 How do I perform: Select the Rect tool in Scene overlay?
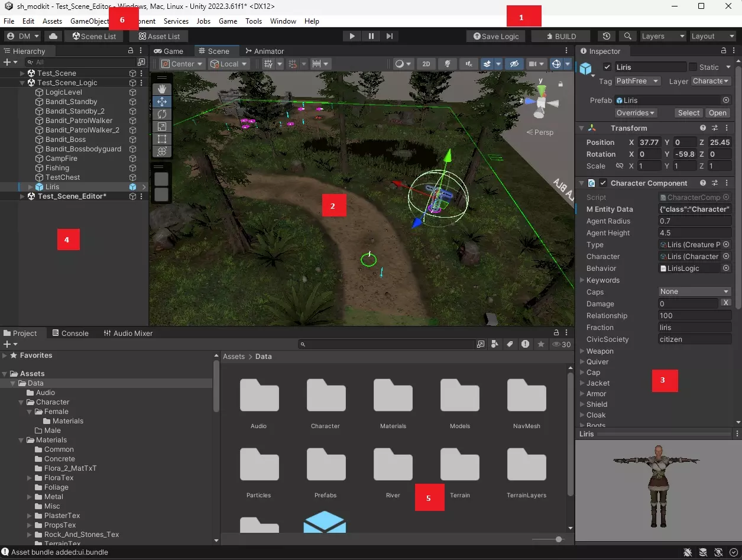(x=162, y=139)
